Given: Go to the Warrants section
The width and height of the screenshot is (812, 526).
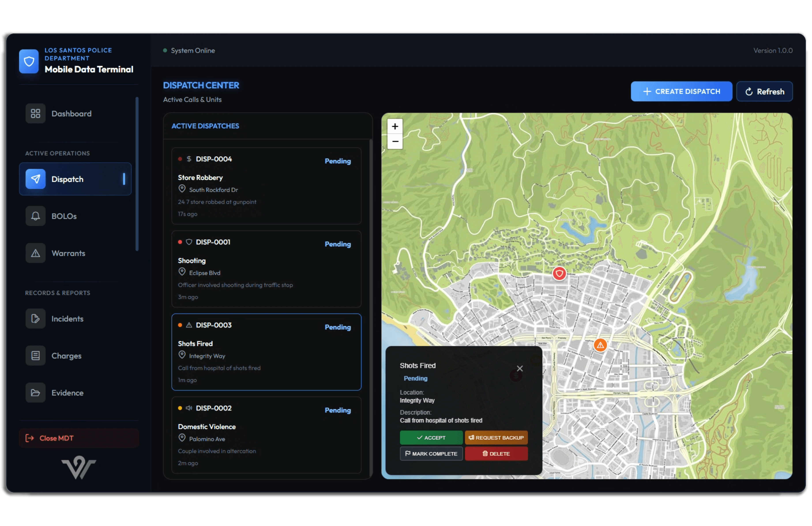Looking at the screenshot, I should point(75,253).
